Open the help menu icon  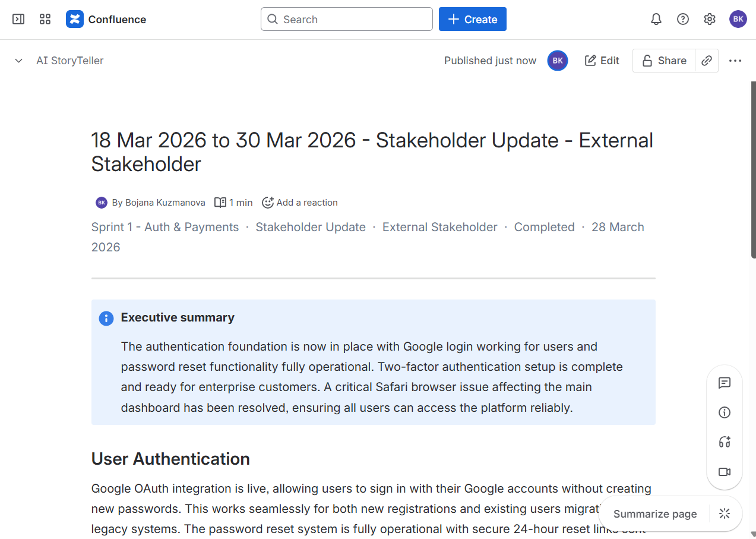(683, 19)
